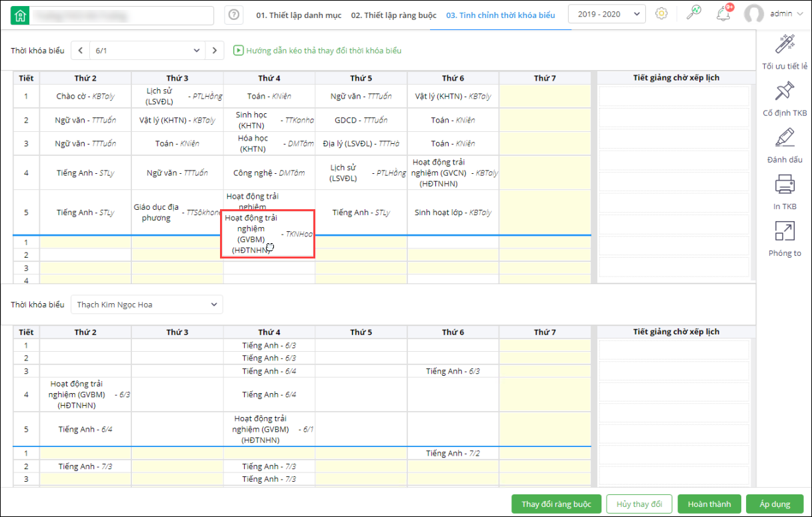Select Lịch sử (LSVĐL) - PTLHồng Thứ 3 cell

(x=177, y=96)
